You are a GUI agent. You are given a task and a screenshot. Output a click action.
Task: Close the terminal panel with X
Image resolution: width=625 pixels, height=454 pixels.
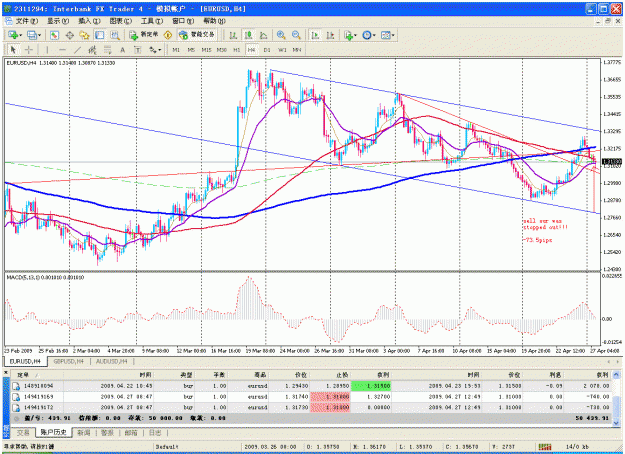coord(6,372)
